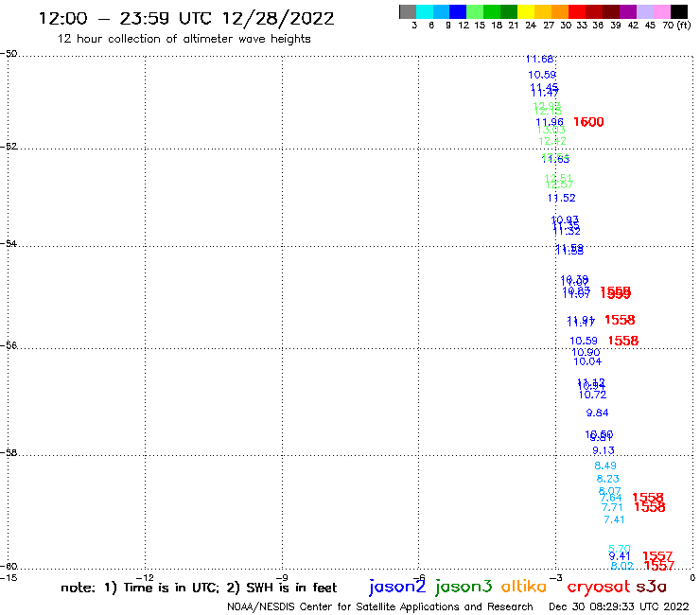Select the 'jason2' satellite label

(397, 587)
